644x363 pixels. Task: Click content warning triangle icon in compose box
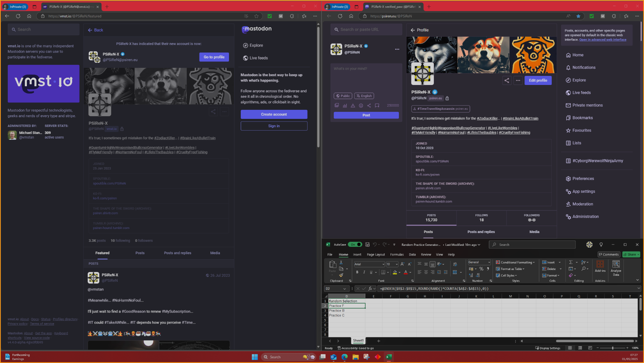click(353, 105)
